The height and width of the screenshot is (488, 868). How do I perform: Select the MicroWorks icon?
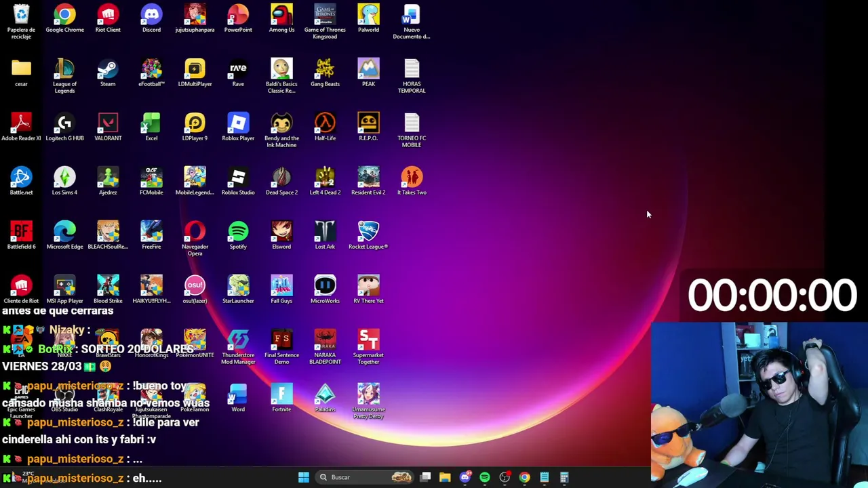pos(325,289)
